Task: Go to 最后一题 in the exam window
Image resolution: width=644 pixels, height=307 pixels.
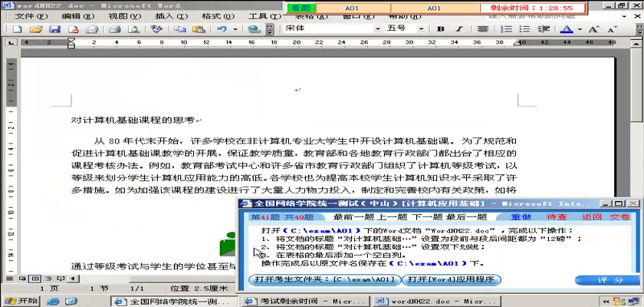Action: pyautogui.click(x=466, y=217)
